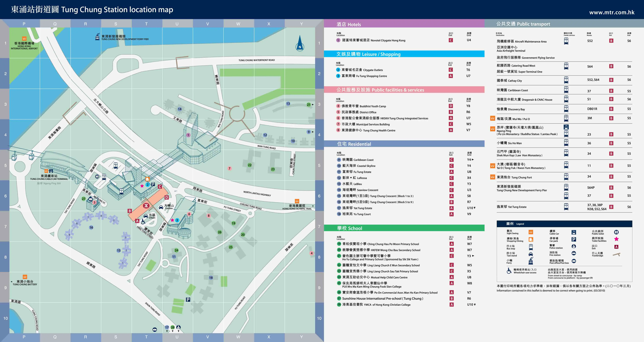Screen dimensions: 644x342
Task: Click the Shopping/Dining icon in the legend
Action: pos(531,240)
